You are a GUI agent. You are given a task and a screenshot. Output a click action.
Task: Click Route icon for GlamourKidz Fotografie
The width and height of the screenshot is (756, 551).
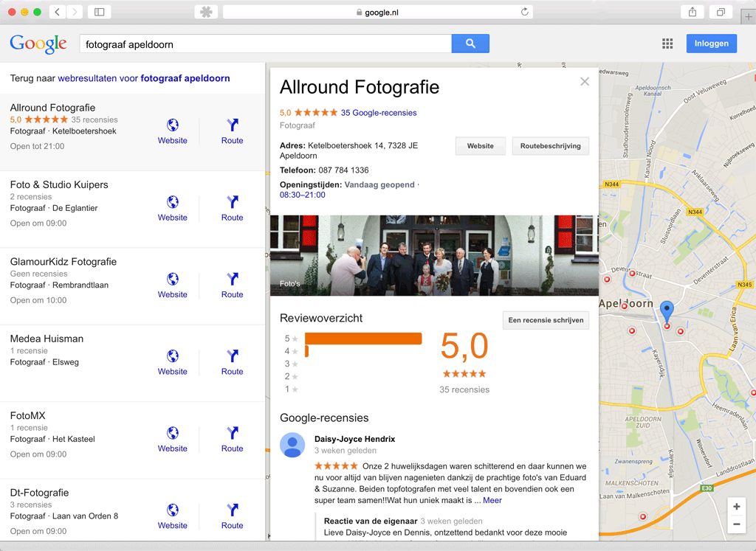(x=232, y=279)
